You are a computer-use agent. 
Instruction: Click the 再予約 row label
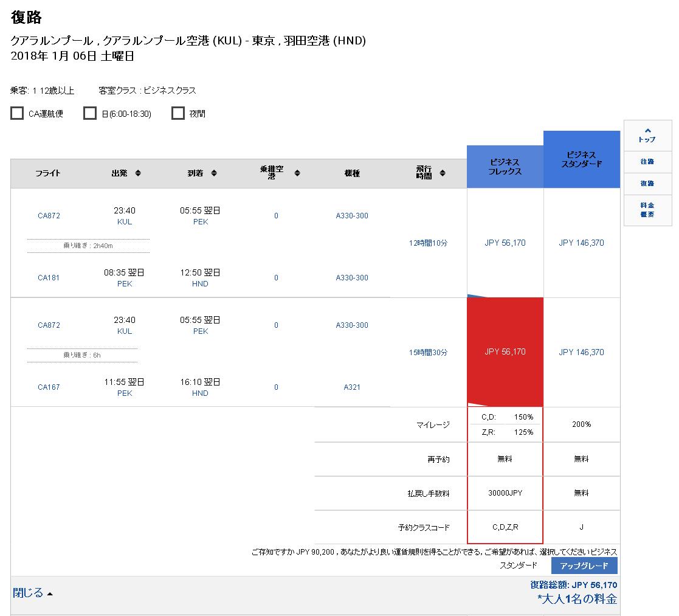[x=438, y=459]
